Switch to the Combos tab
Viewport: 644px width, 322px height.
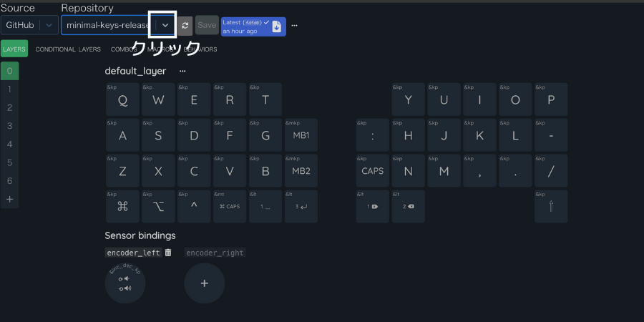(124, 49)
